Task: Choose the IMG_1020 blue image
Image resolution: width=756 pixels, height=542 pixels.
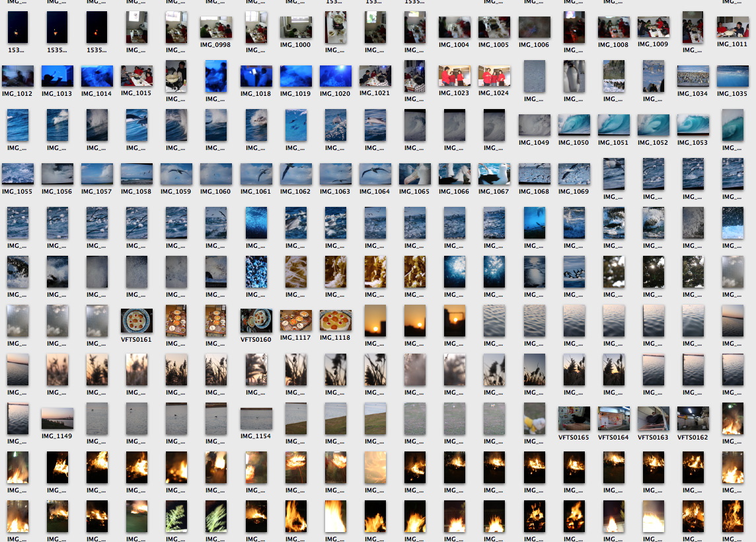Action: [x=335, y=77]
